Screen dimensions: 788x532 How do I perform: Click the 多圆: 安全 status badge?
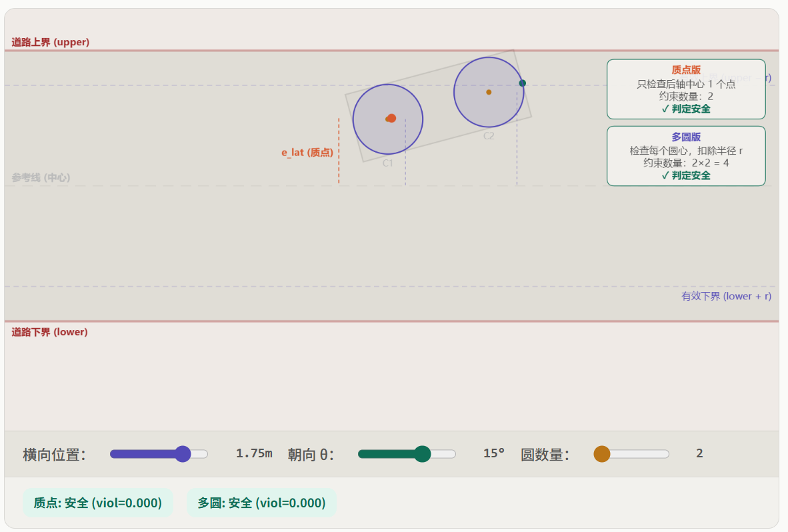[x=261, y=503]
